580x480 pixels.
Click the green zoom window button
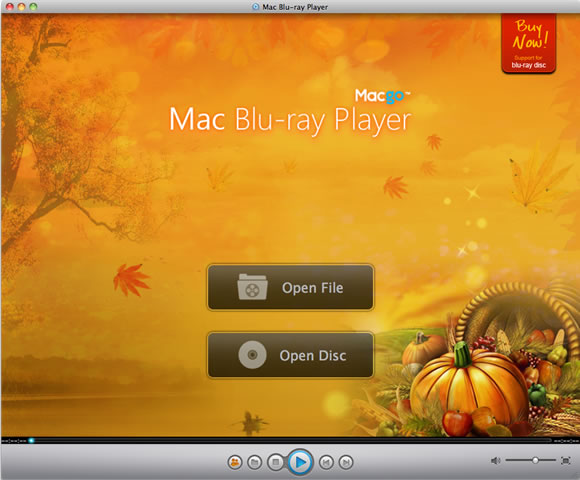(x=33, y=6)
